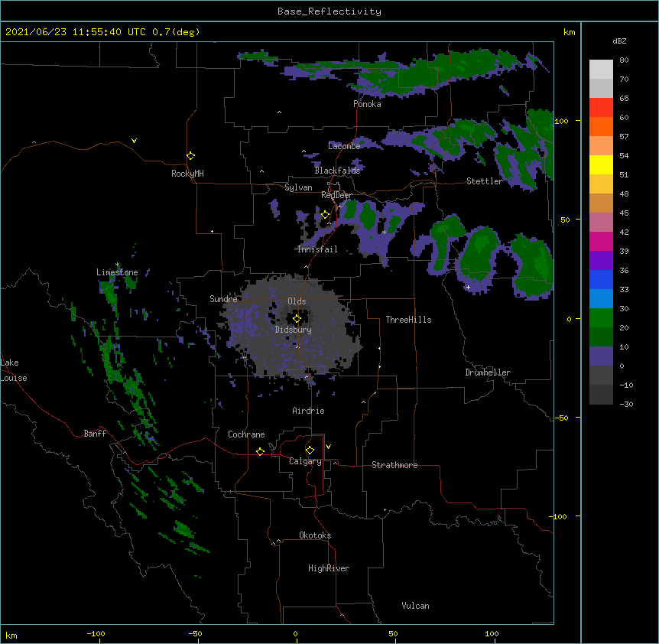Click the Sylvan label

pyautogui.click(x=298, y=188)
